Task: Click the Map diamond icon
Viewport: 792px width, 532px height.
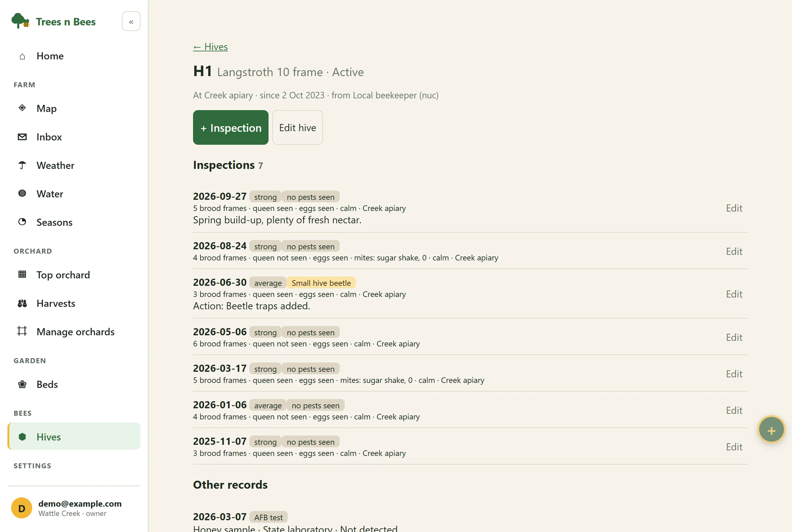Action: tap(22, 108)
